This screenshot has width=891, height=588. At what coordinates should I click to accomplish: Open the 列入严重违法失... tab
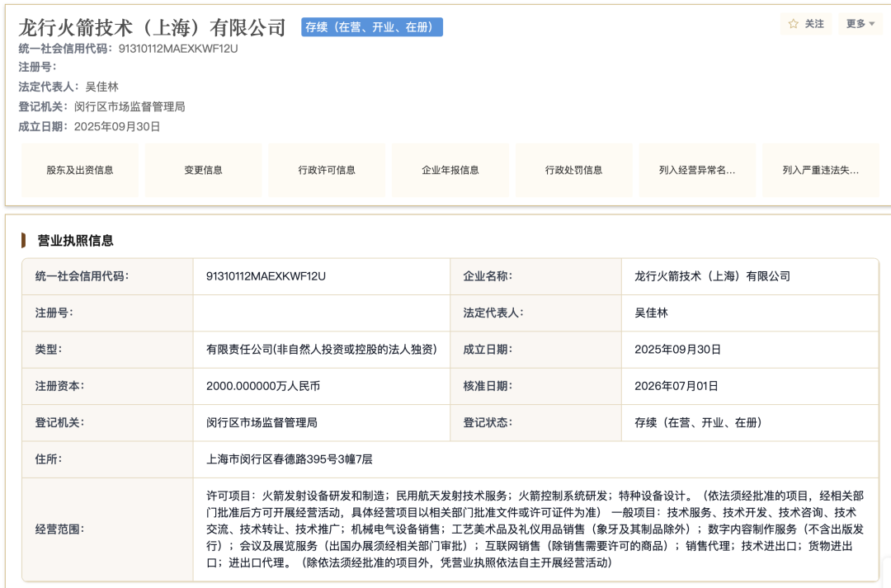point(821,170)
